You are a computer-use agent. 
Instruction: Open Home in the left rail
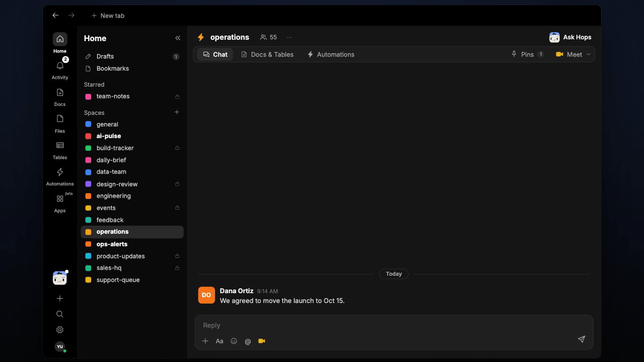point(60,43)
